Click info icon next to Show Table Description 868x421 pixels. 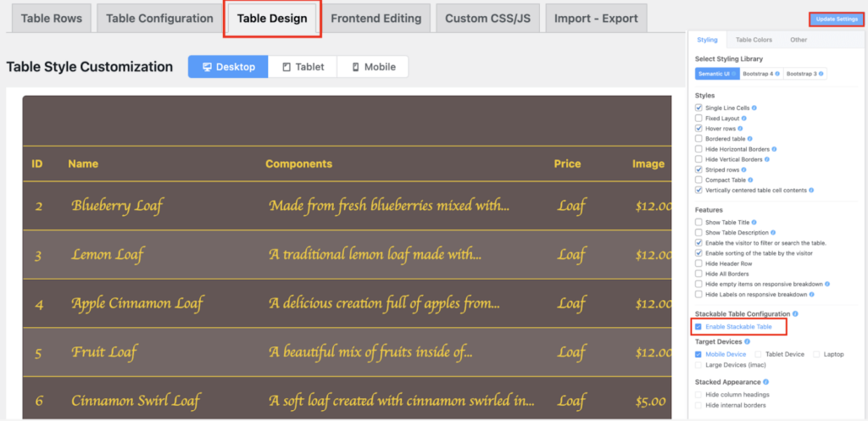click(773, 233)
